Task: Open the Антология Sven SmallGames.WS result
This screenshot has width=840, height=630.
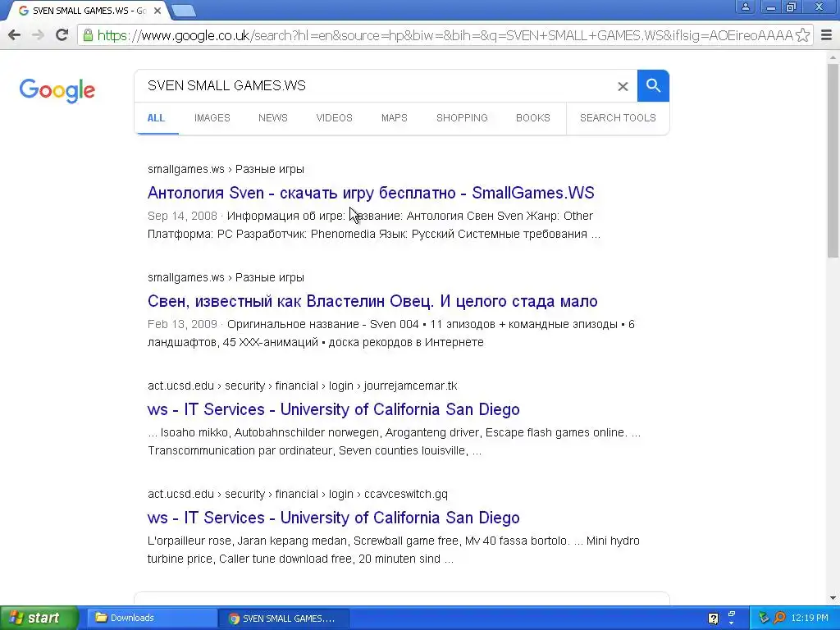Action: pos(371,193)
